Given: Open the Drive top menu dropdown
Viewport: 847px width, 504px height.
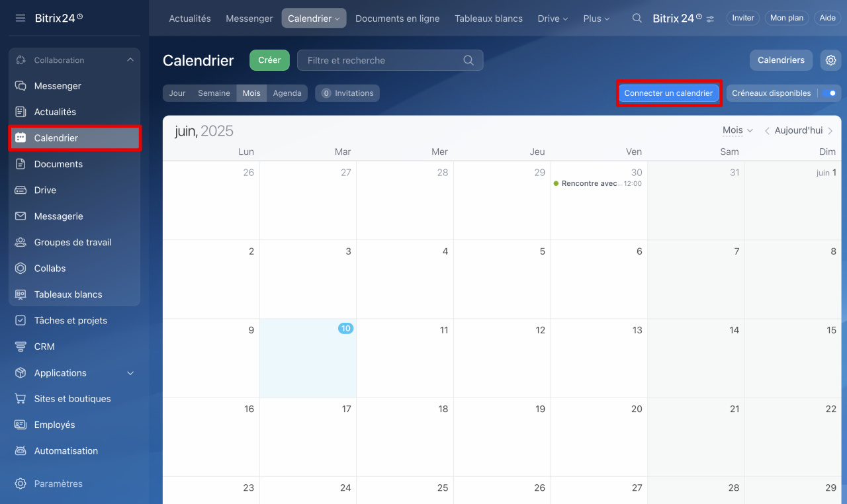Looking at the screenshot, I should click(553, 19).
